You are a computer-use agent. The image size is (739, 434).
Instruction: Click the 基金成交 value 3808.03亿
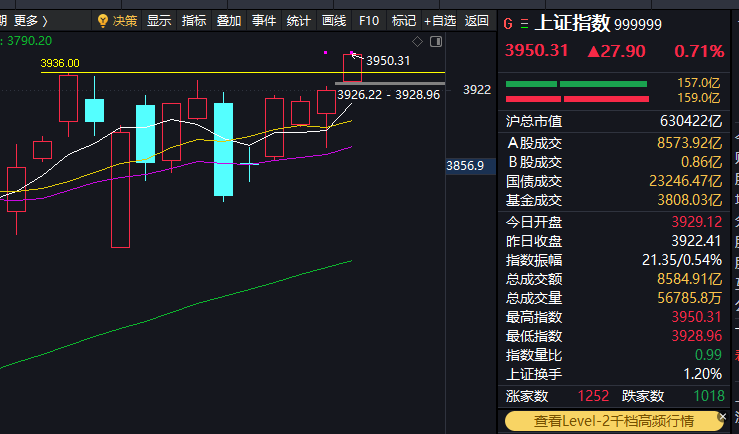pos(690,200)
